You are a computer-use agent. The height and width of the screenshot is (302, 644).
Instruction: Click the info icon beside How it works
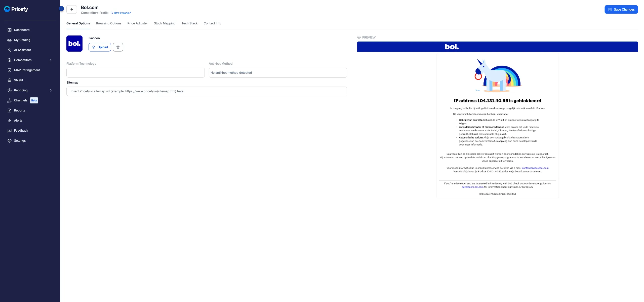(112, 13)
